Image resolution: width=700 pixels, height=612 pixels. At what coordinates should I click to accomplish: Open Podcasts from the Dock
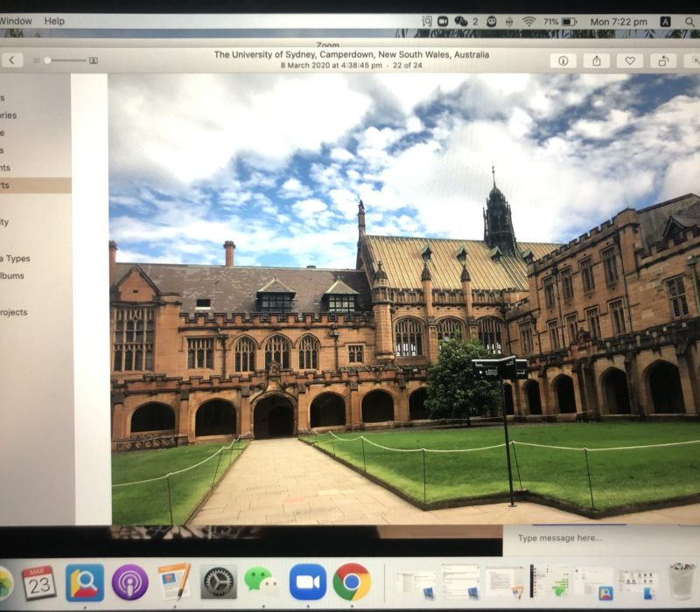(129, 582)
